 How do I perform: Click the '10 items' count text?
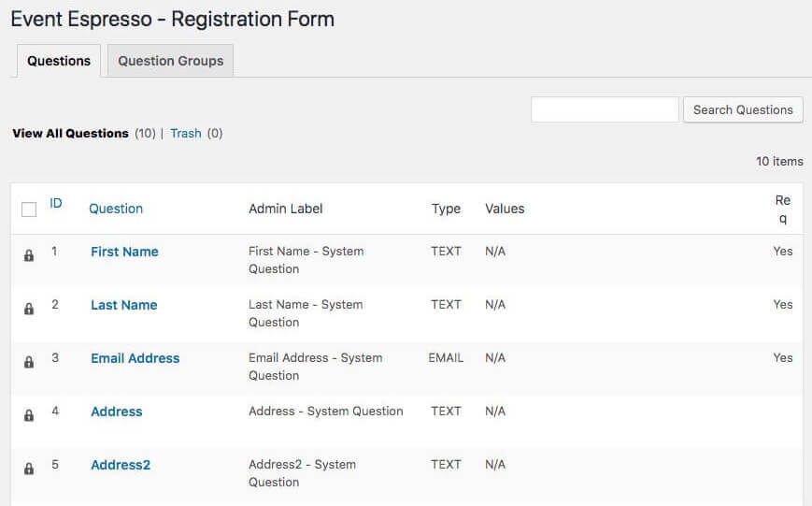[x=779, y=161]
